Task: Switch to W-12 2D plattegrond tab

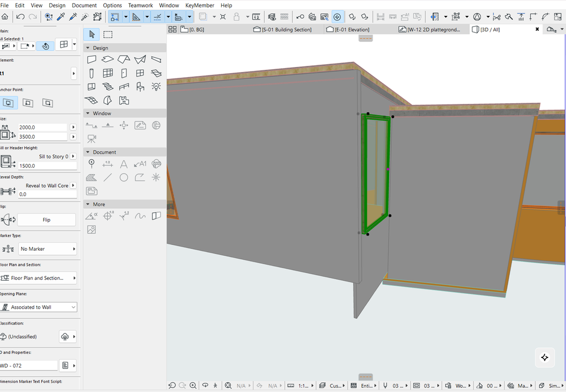Action: [x=429, y=29]
